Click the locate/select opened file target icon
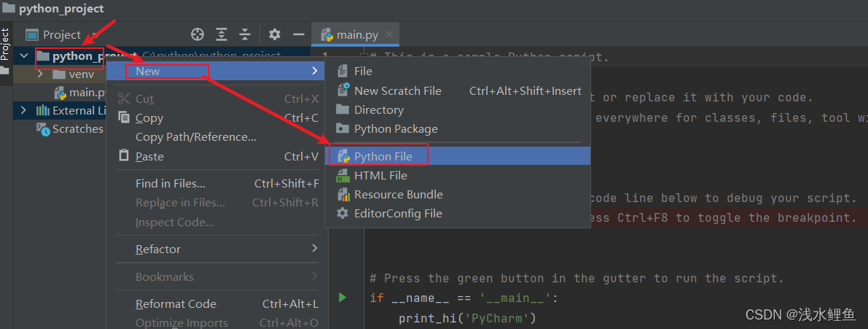This screenshot has width=868, height=329. [x=198, y=35]
